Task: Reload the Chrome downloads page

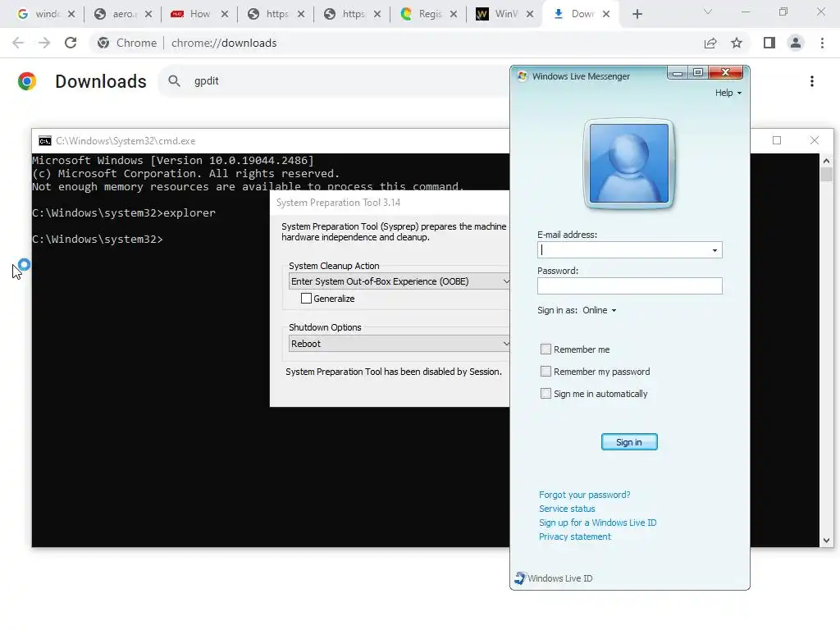Action: 71,43
